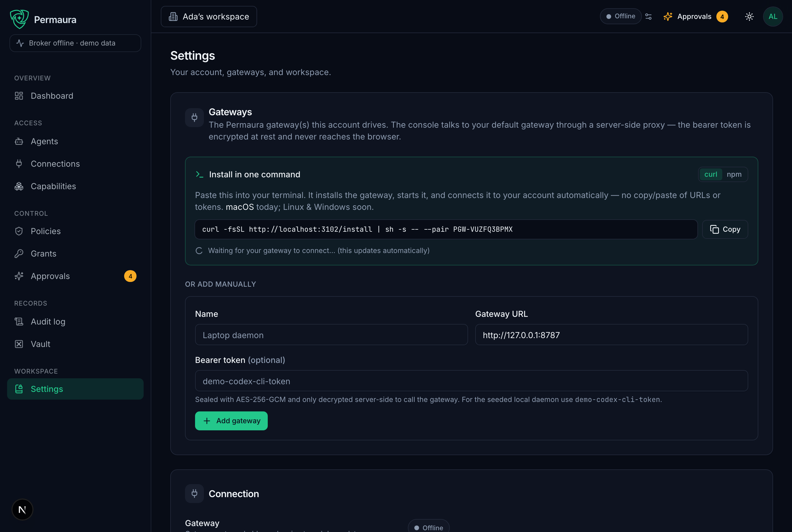Open the Dashboard page
This screenshot has height=532, width=792.
[75, 96]
